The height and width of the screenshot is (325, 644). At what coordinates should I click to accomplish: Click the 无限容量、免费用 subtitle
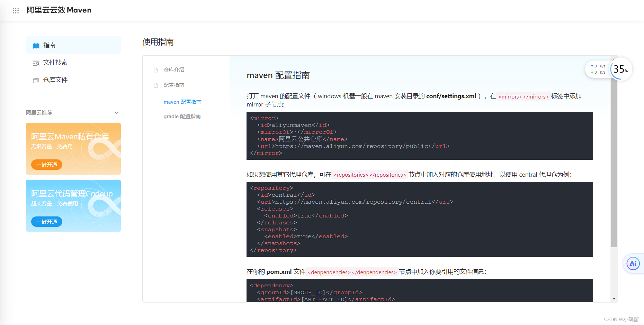[52, 147]
